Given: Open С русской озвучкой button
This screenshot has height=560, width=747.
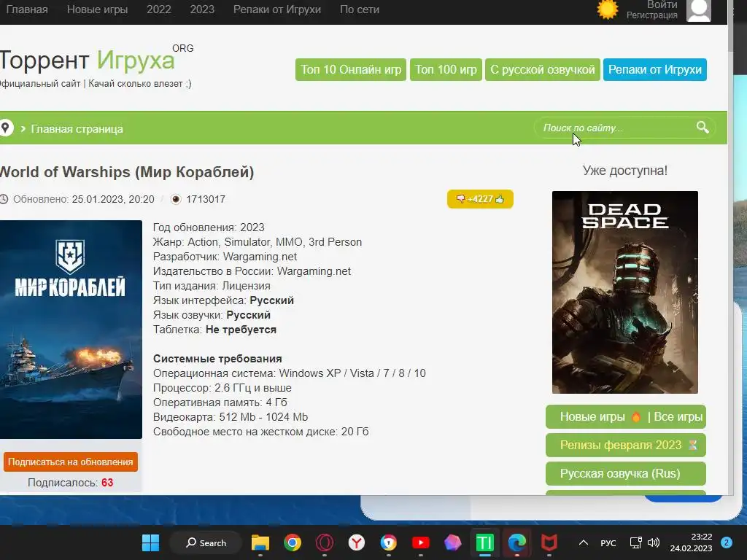Looking at the screenshot, I should 543,69.
